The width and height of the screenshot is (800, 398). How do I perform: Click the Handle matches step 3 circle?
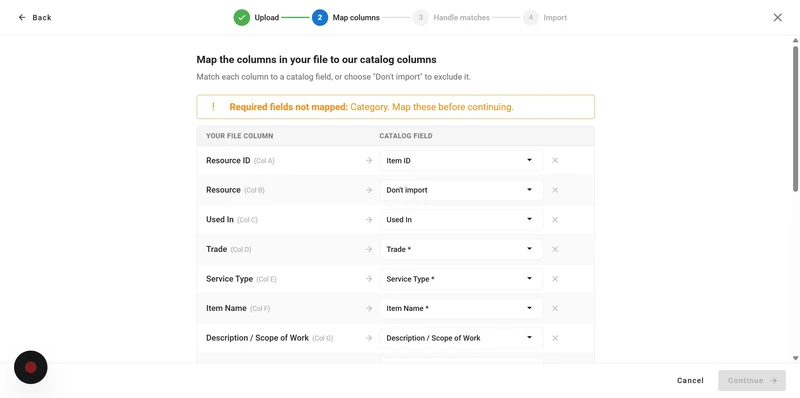(420, 17)
